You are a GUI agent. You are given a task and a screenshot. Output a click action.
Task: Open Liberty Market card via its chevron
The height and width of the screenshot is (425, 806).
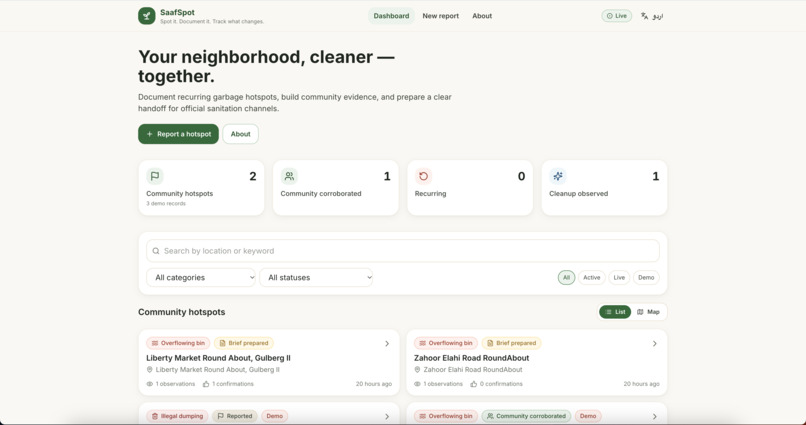pos(387,344)
